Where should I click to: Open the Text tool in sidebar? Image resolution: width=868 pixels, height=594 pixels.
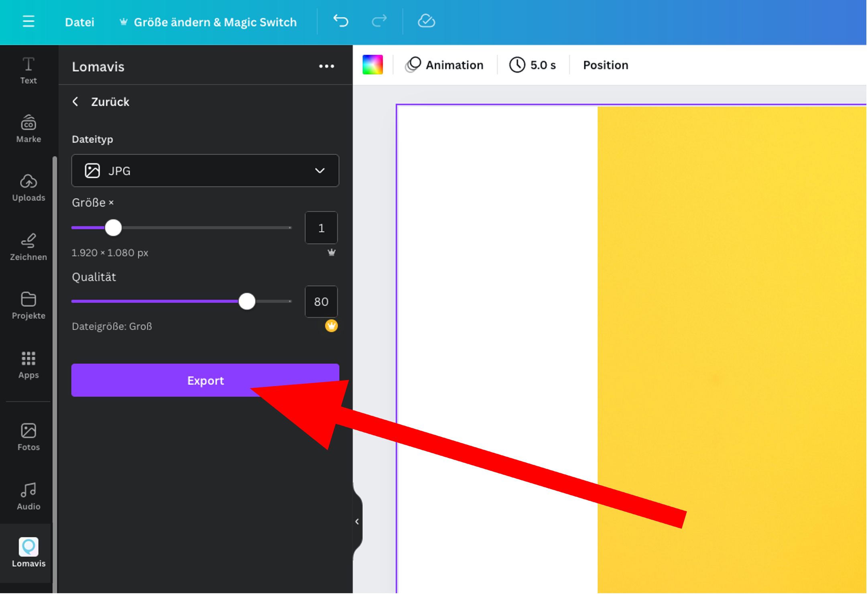28,71
